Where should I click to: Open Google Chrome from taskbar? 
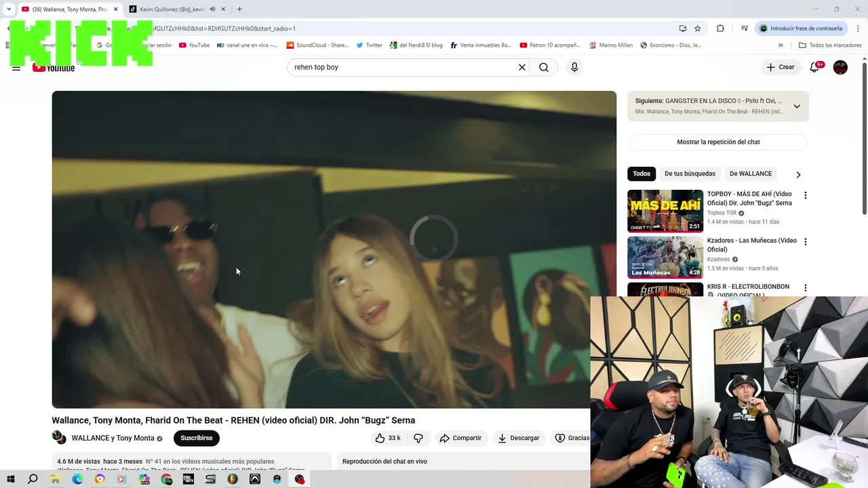(167, 479)
